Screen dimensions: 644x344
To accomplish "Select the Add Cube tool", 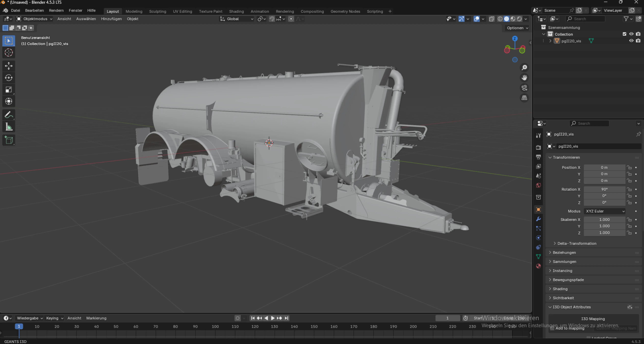I will coord(9,140).
